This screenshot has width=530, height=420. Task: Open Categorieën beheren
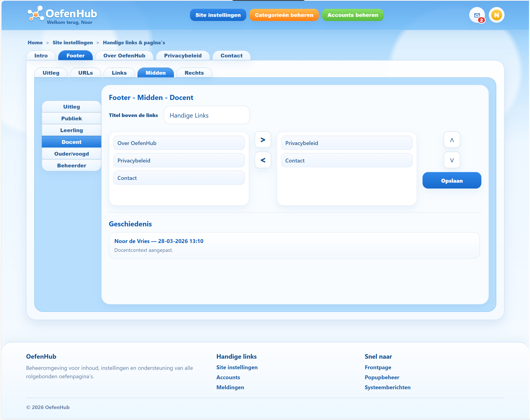[284, 15]
